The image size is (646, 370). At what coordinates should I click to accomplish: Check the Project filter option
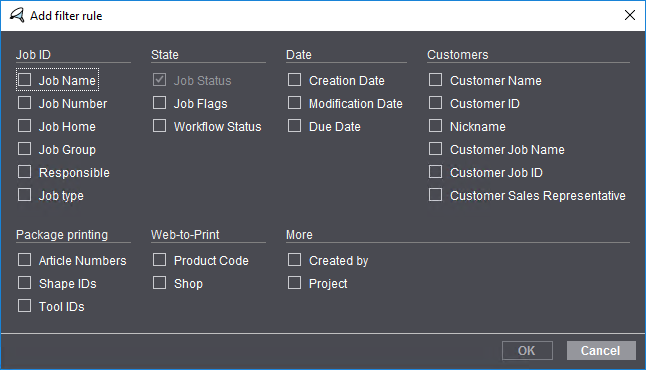click(x=294, y=283)
